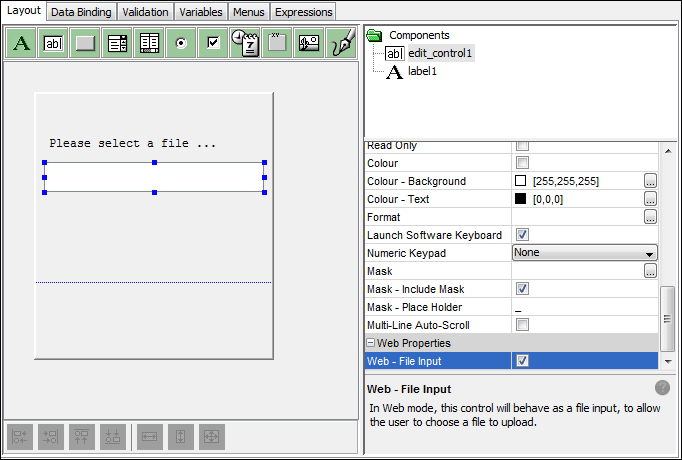Select the edit box control tool
The width and height of the screenshot is (682, 460).
(x=53, y=43)
